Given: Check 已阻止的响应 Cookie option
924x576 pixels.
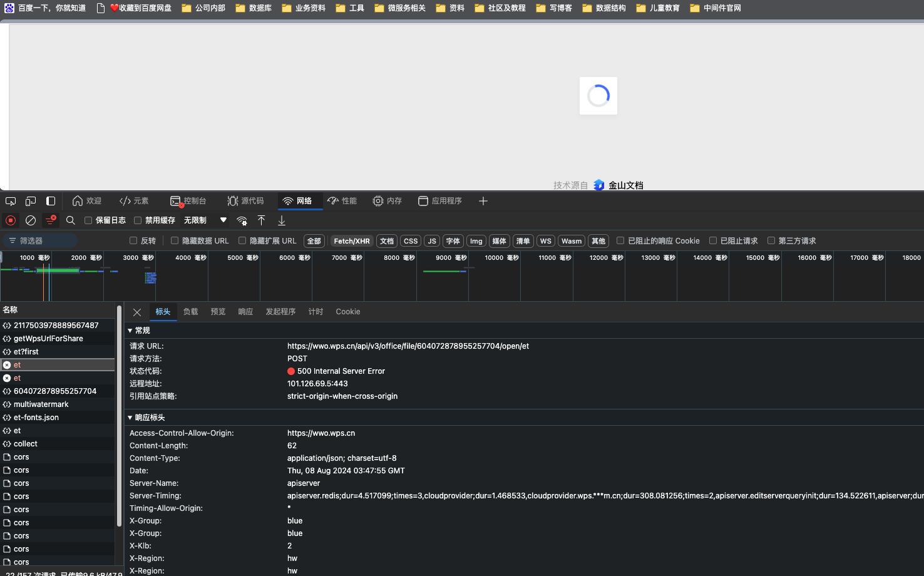Looking at the screenshot, I should point(620,240).
